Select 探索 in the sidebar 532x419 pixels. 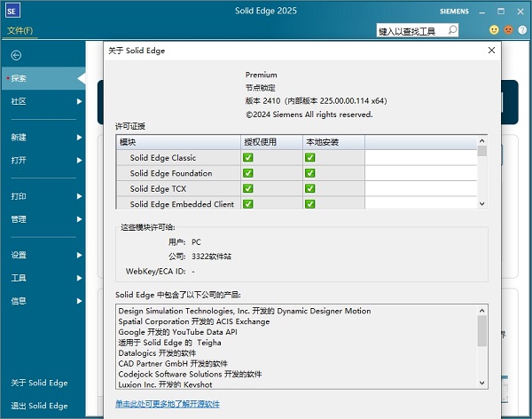click(x=20, y=78)
